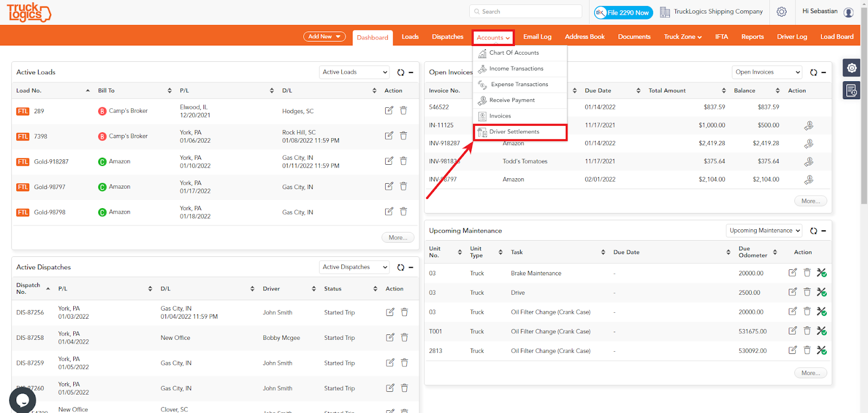Viewport: 868px width, 413px height.
Task: Collapse the Accounts menu
Action: (x=493, y=37)
